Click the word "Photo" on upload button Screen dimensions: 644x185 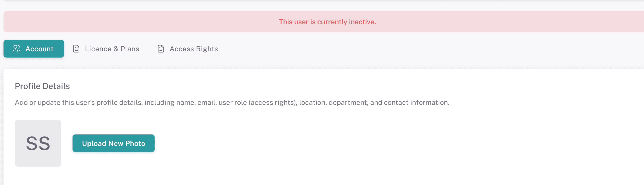[135, 144]
